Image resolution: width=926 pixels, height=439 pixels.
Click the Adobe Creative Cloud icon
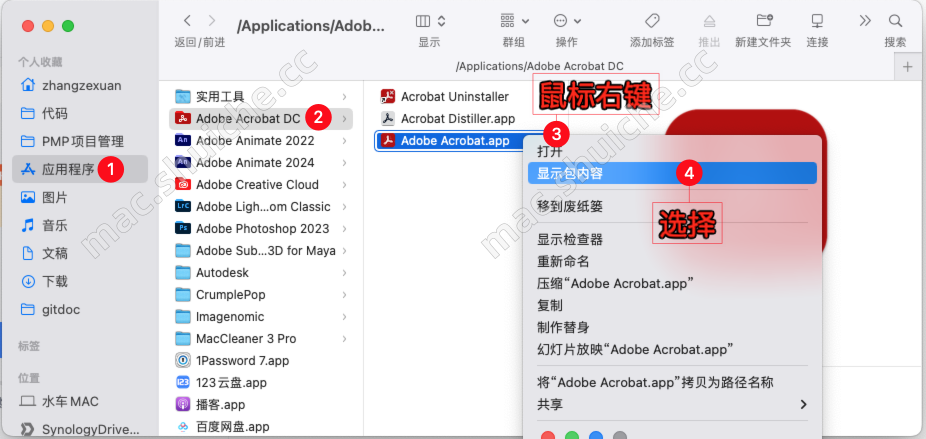pos(183,184)
